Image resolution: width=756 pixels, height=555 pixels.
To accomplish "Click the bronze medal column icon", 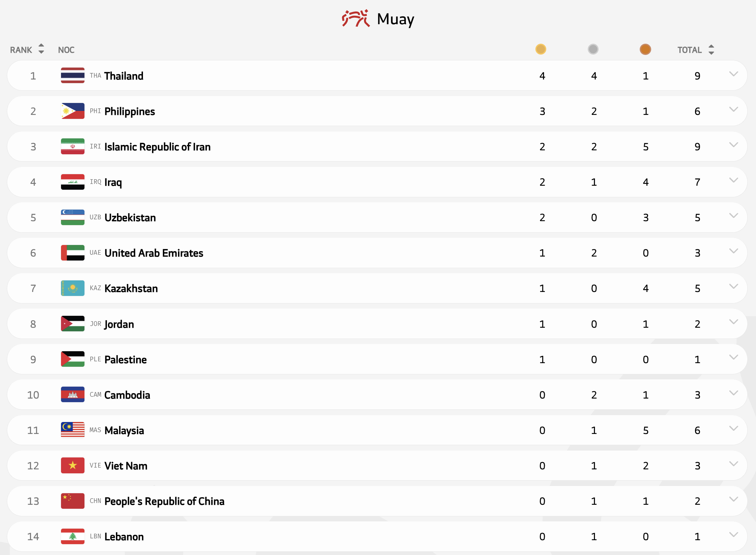I will [645, 49].
